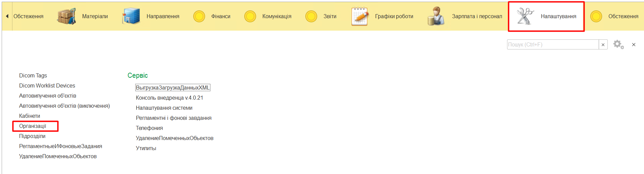Open the Налаштування tools icon
644x174 pixels.
pos(525,16)
